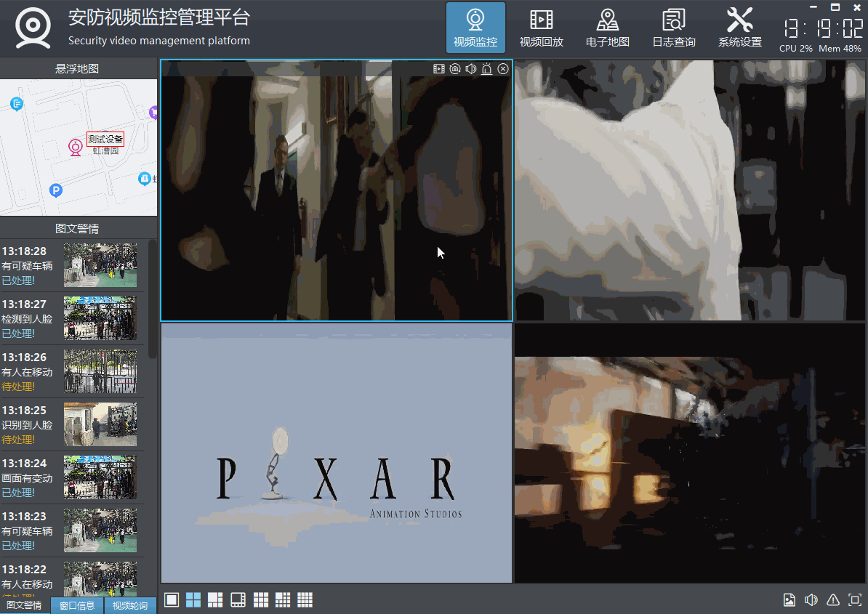
Task: Switch to the 图文警情 bottom tab
Action: tap(25, 605)
